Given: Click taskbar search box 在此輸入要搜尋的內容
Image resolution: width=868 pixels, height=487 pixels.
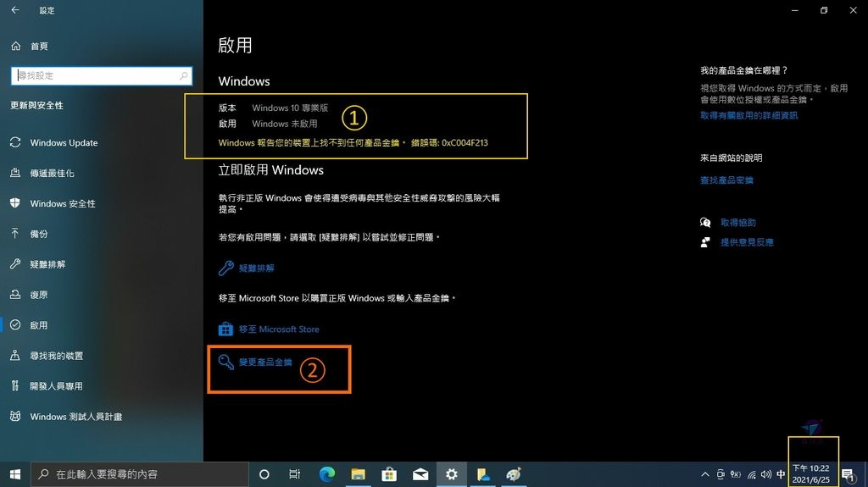Looking at the screenshot, I should pos(140,474).
